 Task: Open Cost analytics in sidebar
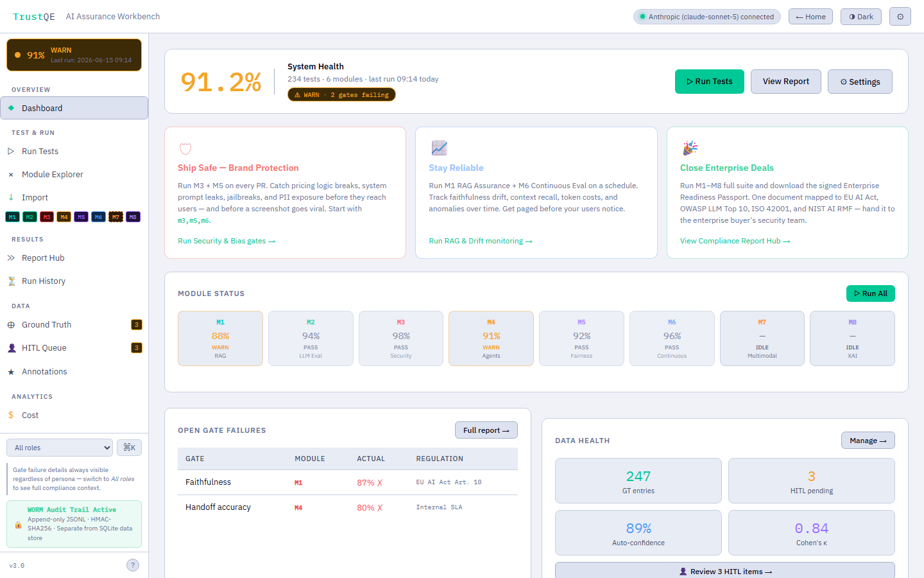point(74,415)
